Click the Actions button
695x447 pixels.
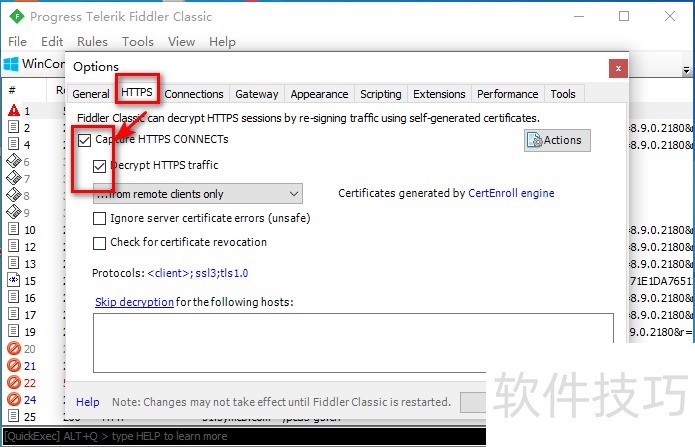(x=557, y=140)
